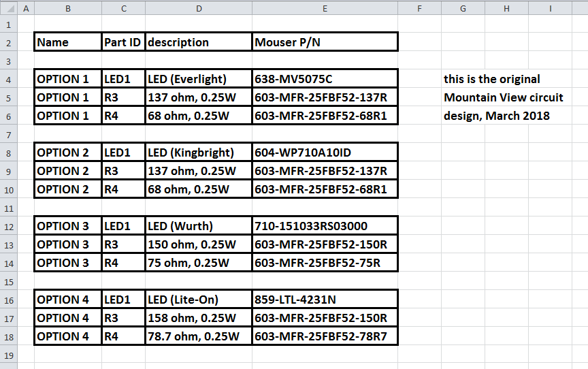Select cell 'LED (Kingbright)'
Screen dimensions: 588x369
click(199, 153)
